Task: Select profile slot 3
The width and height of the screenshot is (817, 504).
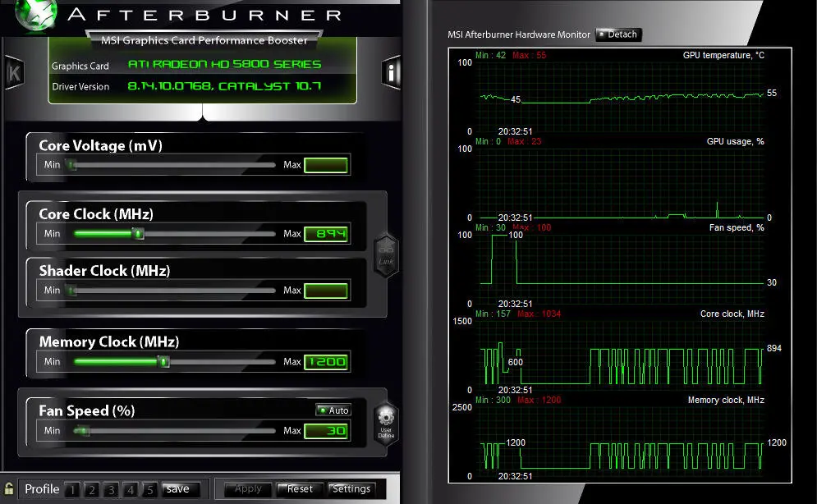Action: (111, 490)
